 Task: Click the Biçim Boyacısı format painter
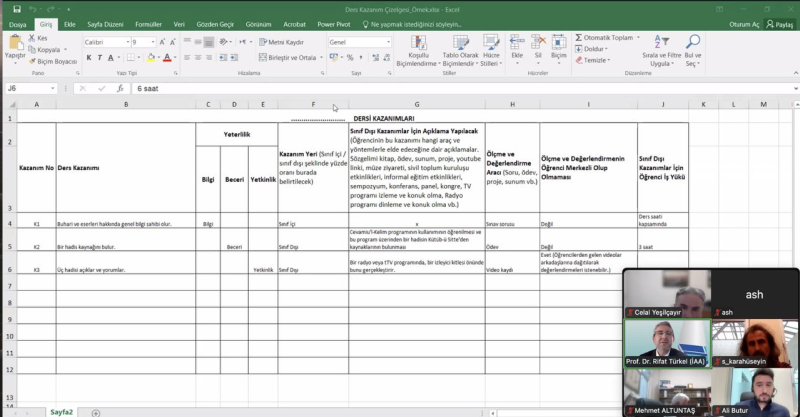pos(54,61)
